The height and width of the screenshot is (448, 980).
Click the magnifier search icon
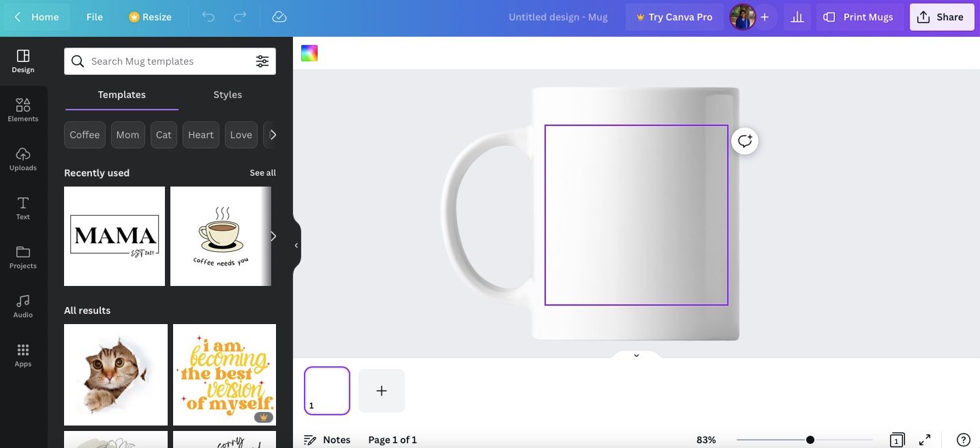click(78, 61)
